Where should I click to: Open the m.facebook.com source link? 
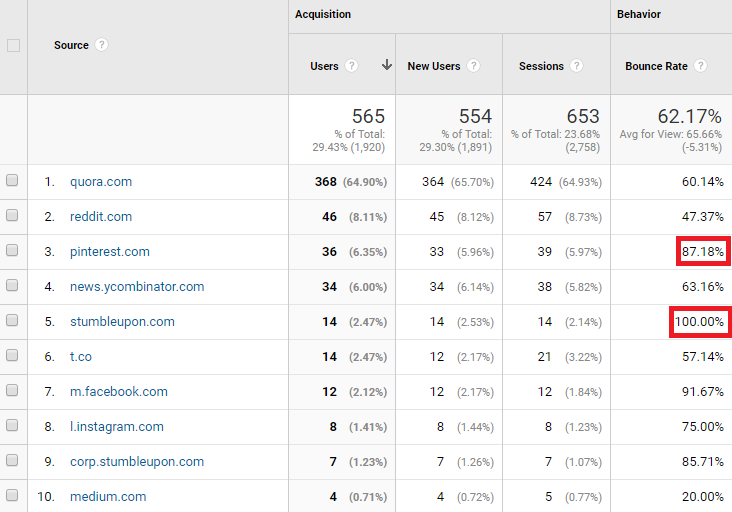119,392
